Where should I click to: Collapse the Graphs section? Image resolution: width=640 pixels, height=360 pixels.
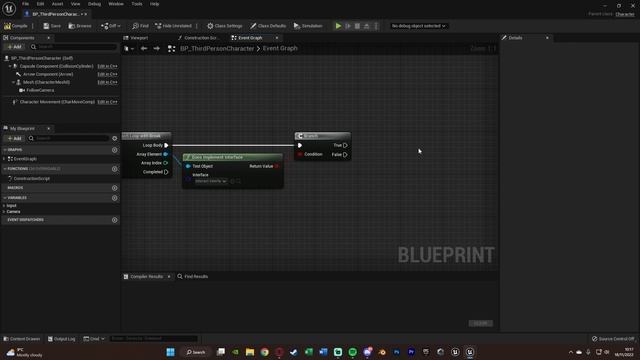pos(5,150)
